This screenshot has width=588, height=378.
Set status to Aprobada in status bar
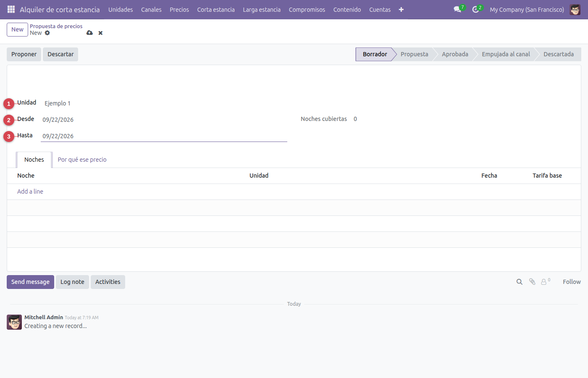coord(455,54)
